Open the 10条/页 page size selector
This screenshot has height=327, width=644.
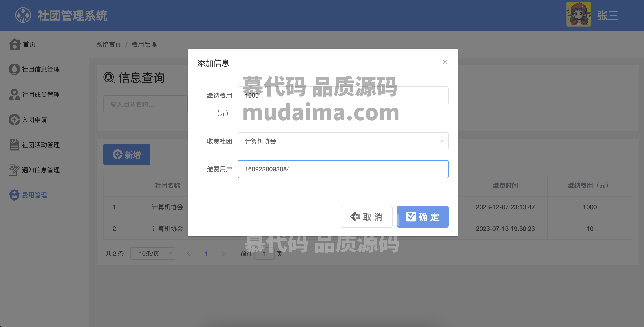(153, 254)
